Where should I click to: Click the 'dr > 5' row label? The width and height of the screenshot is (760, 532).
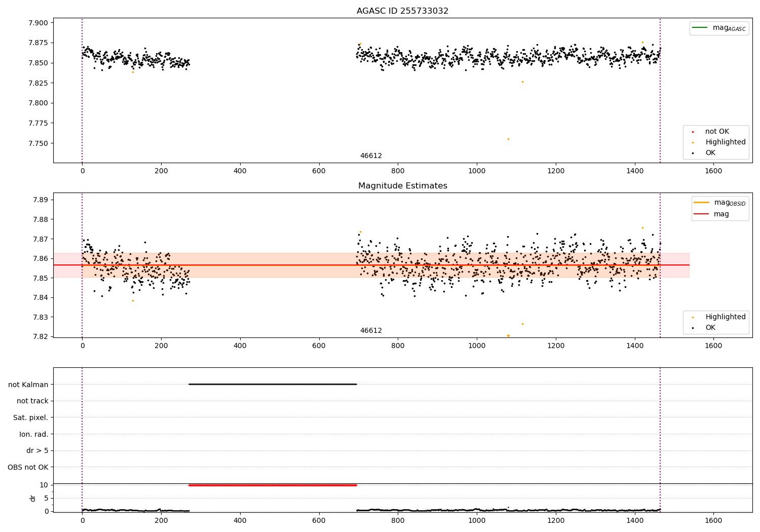tap(37, 450)
